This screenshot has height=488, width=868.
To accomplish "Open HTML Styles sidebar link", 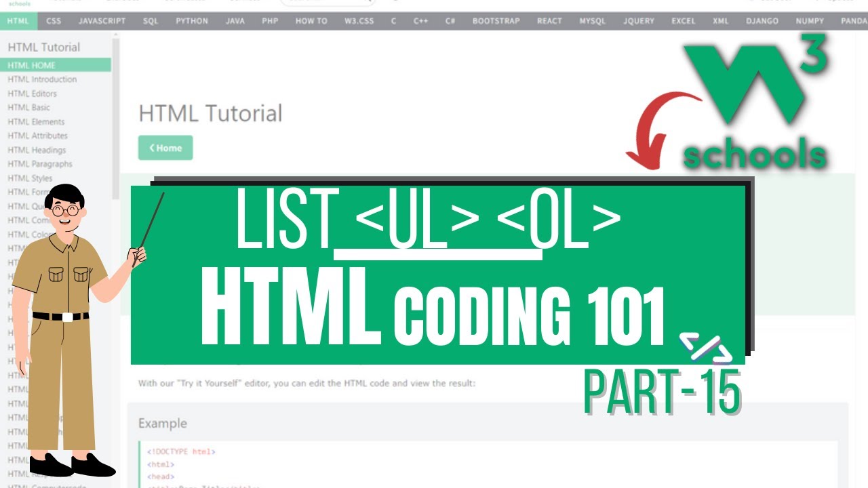I will click(30, 178).
